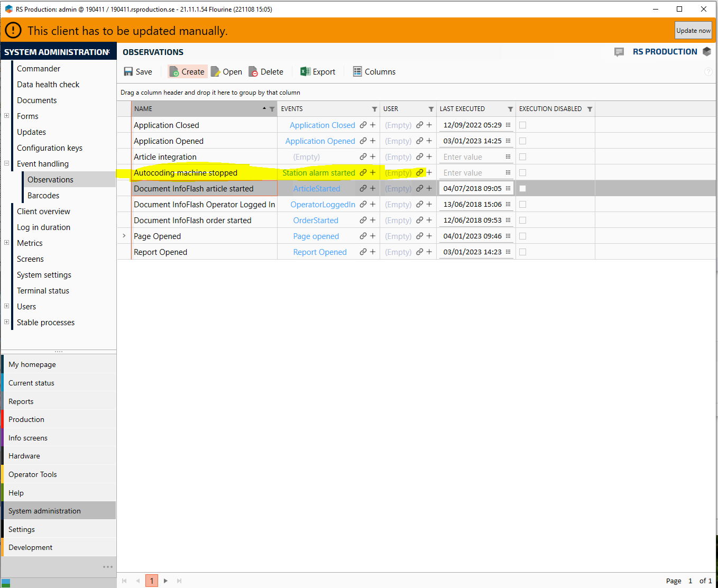Export observations to Excel
Screen dimensions: 718x588
[x=318, y=72]
